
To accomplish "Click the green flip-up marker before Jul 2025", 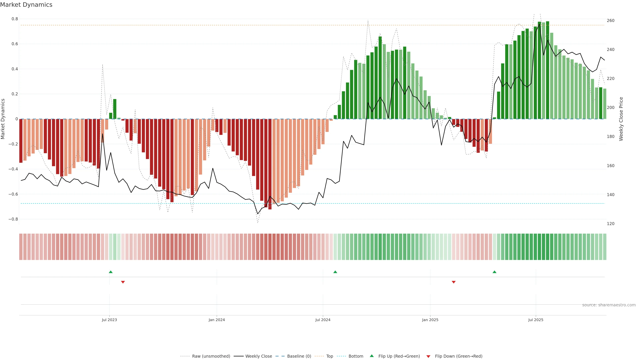I will (x=494, y=272).
